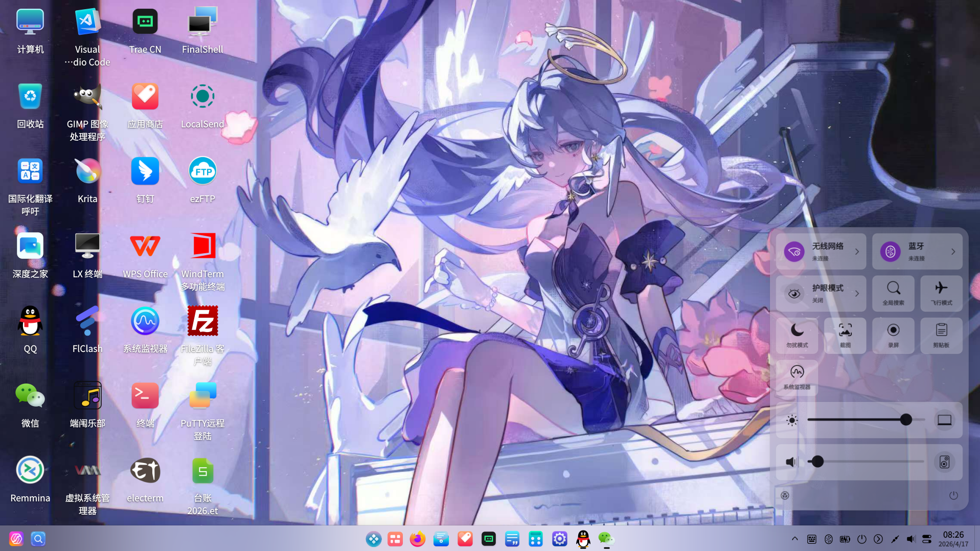The height and width of the screenshot is (551, 980).
Task: Expand the hidden tray icons caret
Action: pos(795,539)
